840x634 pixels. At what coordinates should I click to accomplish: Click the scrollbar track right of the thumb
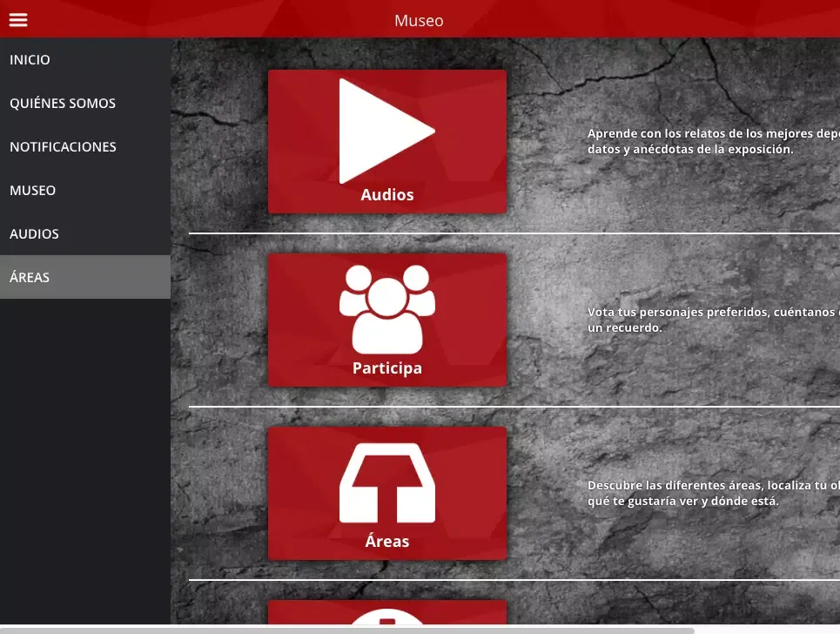pos(766,630)
